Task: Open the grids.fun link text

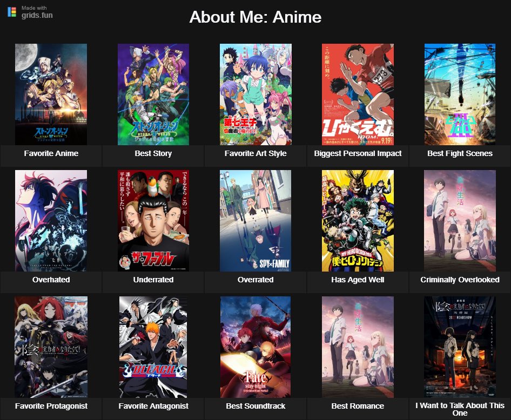Action: pyautogui.click(x=37, y=15)
